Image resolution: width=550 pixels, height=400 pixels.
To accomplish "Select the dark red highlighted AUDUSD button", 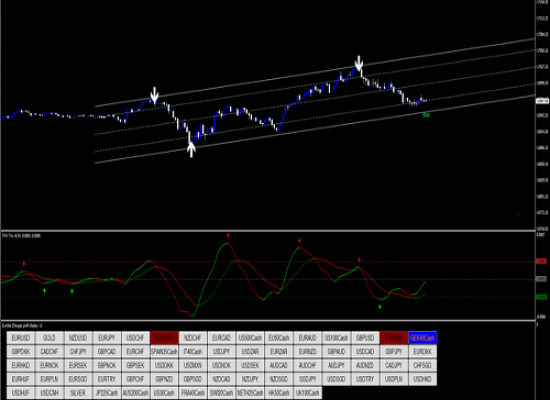I will point(164,338).
